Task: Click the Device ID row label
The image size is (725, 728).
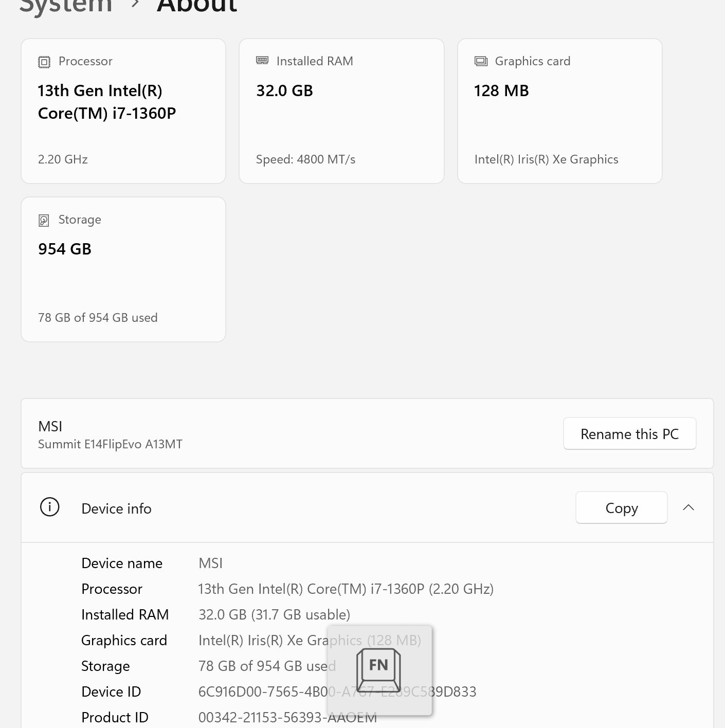Action: 111,691
